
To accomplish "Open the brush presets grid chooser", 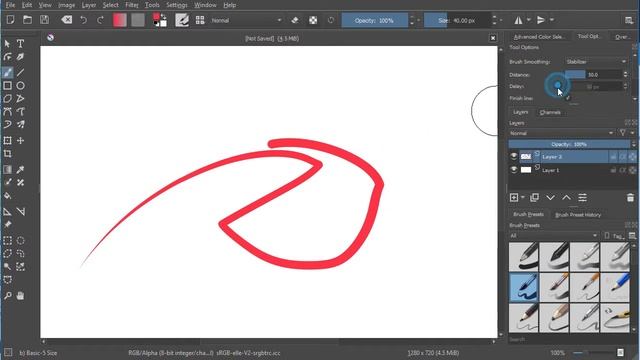I will click(200, 20).
